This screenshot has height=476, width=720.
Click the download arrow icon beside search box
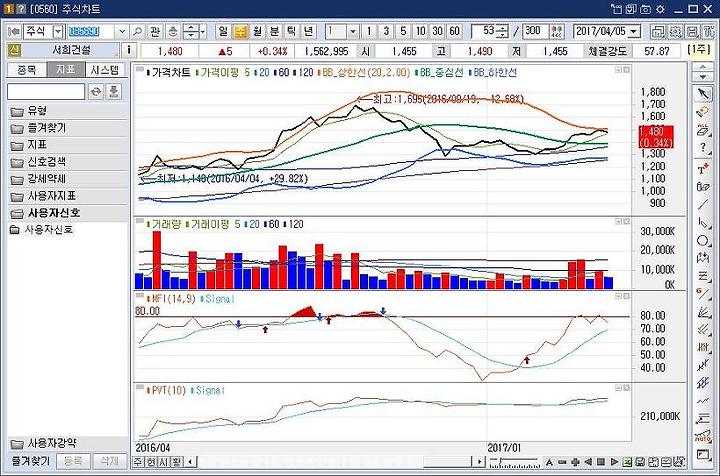click(x=113, y=91)
